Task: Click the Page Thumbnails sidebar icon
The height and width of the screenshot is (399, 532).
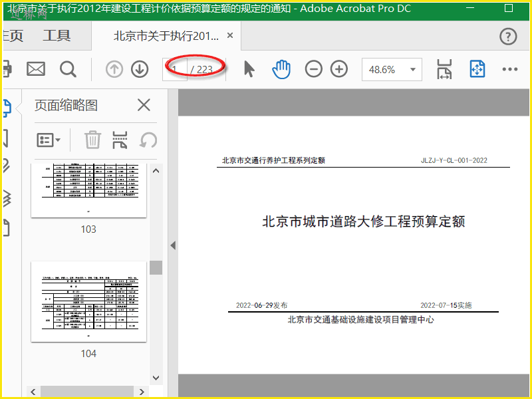Action: coord(7,108)
